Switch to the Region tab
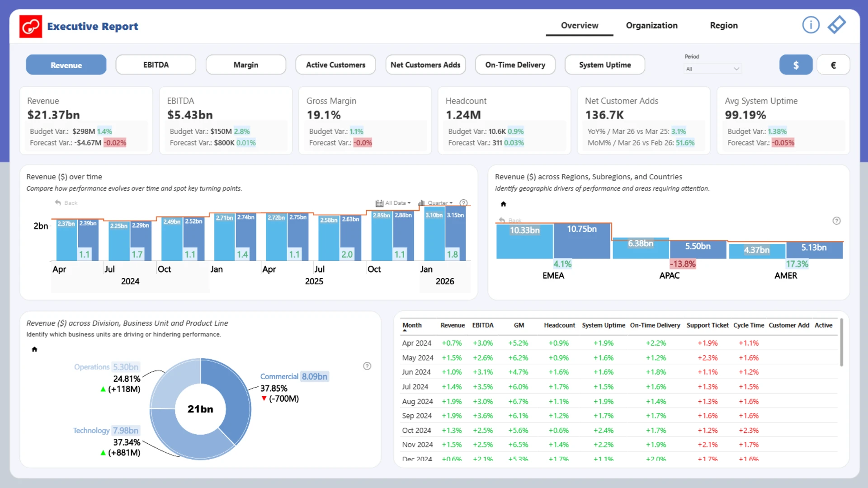 pyautogui.click(x=723, y=26)
